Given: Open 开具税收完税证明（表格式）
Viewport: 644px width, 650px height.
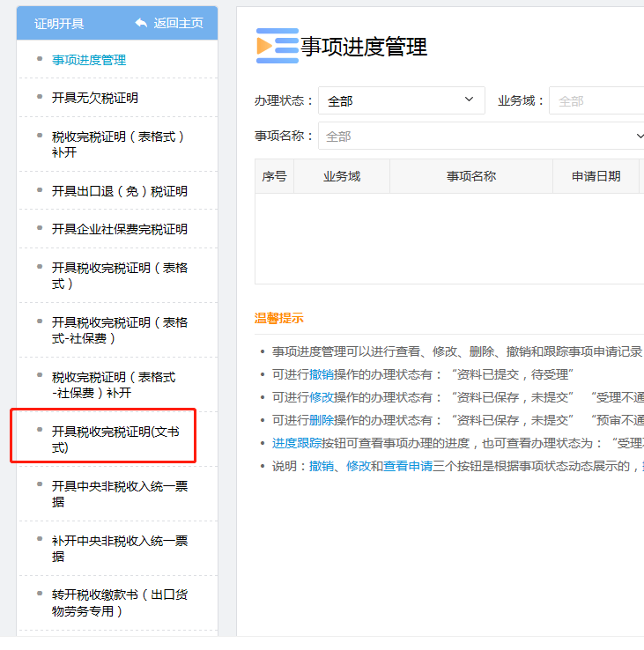Looking at the screenshot, I should tap(120, 276).
